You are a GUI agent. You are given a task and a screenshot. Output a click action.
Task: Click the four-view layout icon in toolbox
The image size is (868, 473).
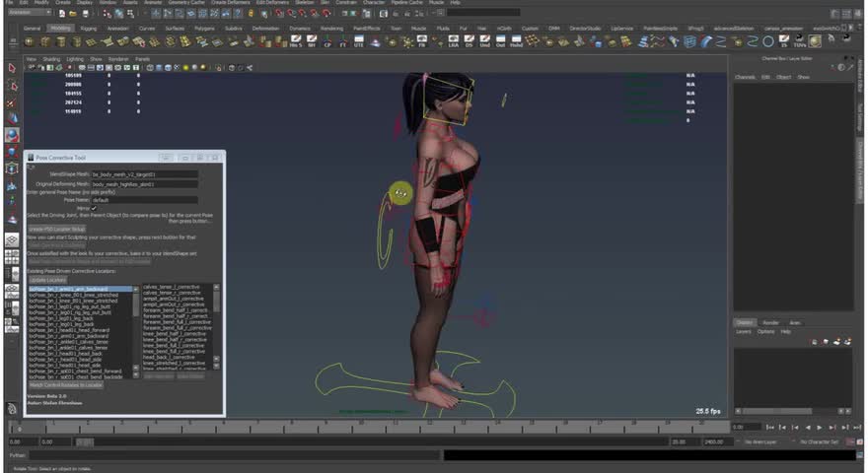pos(12,256)
